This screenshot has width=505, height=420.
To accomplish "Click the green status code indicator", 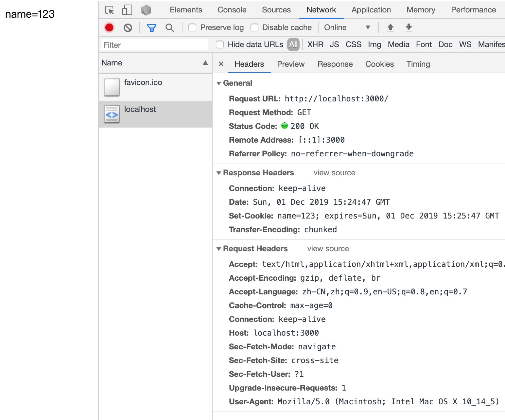I will [x=285, y=126].
